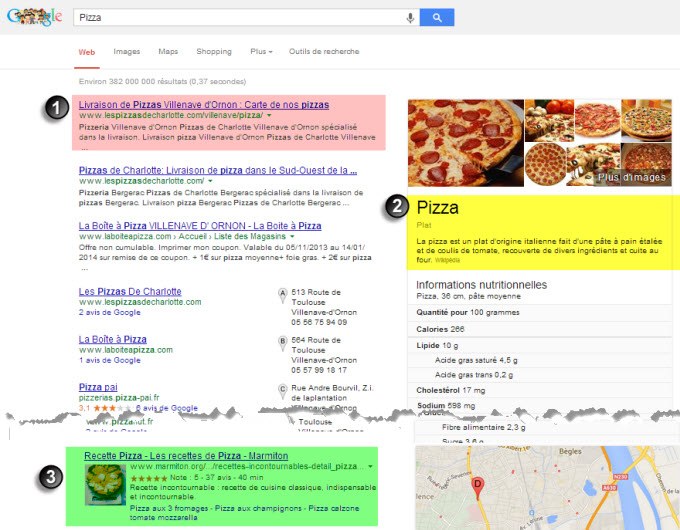
Task: Switch to the Images tab
Action: point(127,51)
